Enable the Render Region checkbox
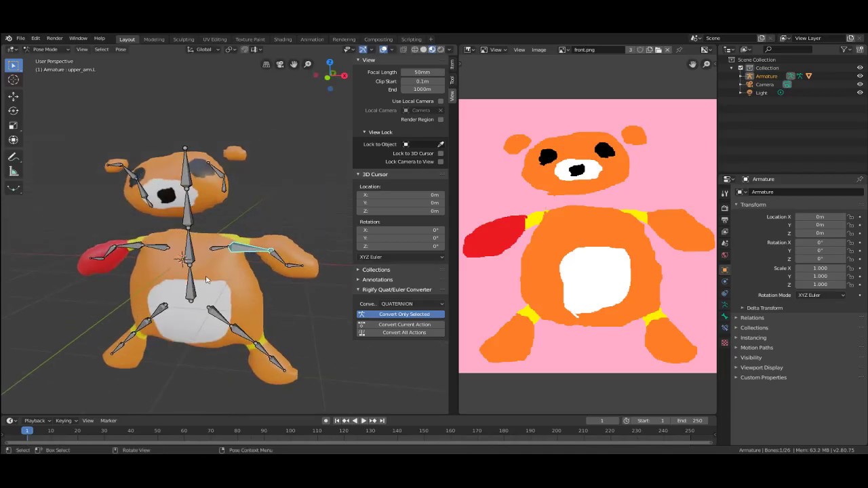The height and width of the screenshot is (488, 868). coord(441,119)
